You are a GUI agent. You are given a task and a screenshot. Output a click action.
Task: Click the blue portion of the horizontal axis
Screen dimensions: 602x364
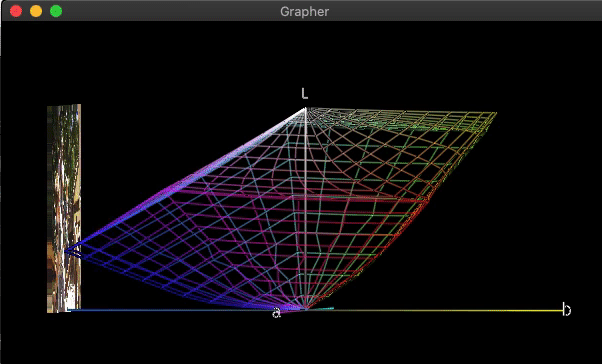click(154, 310)
